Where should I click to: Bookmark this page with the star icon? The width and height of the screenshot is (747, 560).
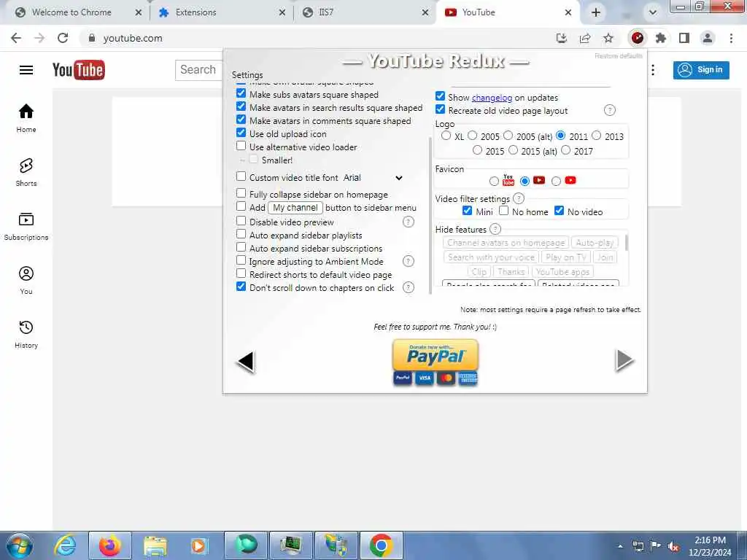coord(608,38)
